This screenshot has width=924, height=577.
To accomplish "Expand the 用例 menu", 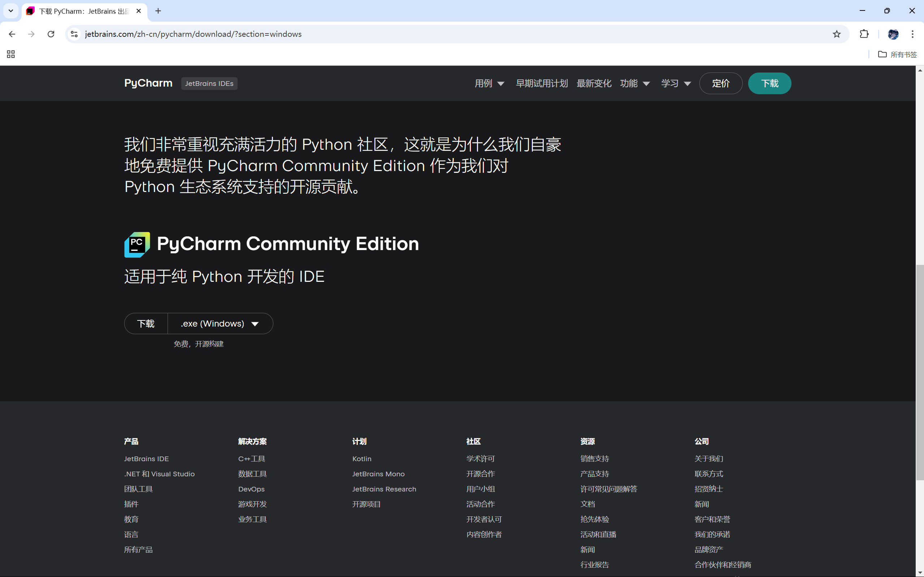I will point(490,83).
